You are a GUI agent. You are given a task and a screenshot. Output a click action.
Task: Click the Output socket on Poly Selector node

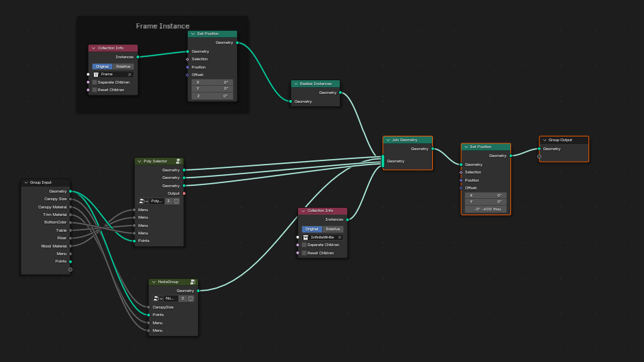click(x=184, y=193)
